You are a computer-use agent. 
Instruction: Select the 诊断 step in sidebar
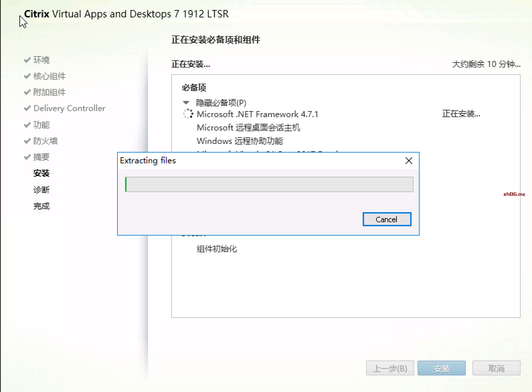(41, 190)
